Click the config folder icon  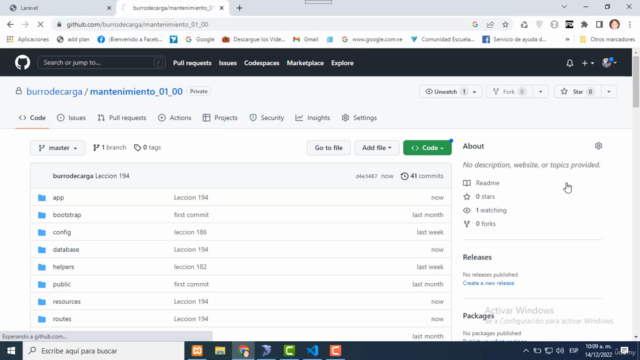(42, 232)
